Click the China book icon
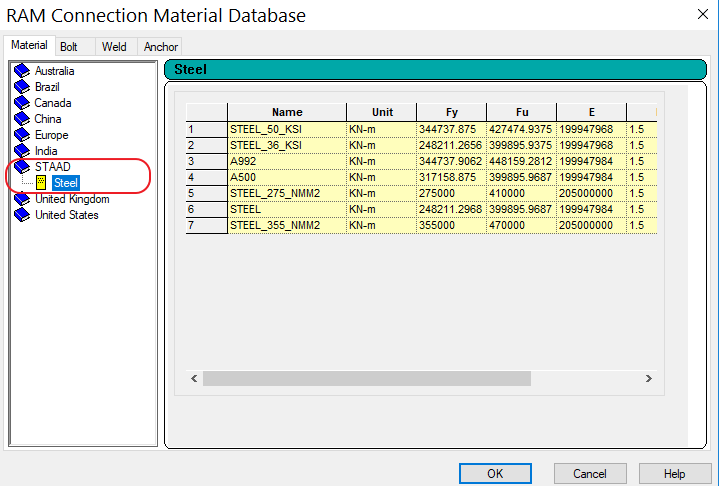This screenshot has height=486, width=719. tap(22, 119)
